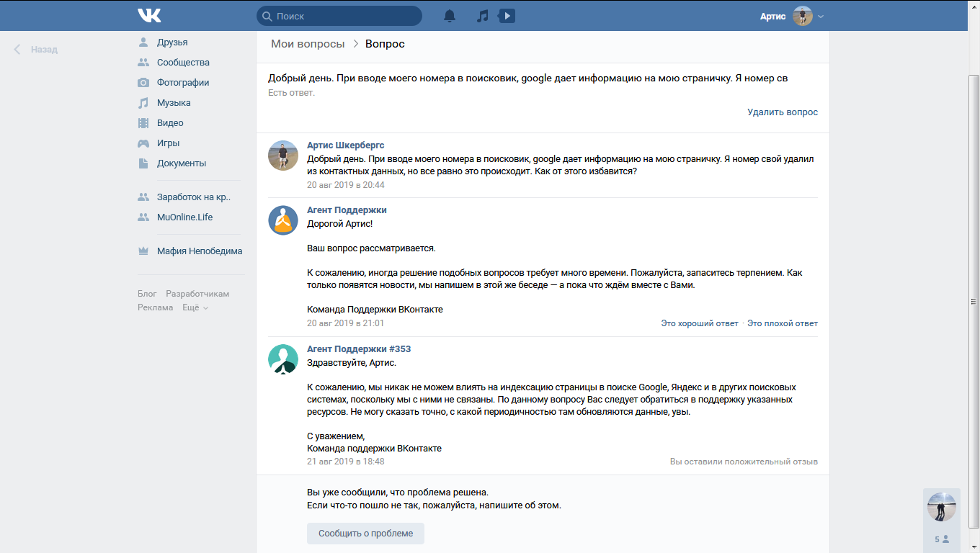
Task: Click the search magnifier icon
Action: 267,16
